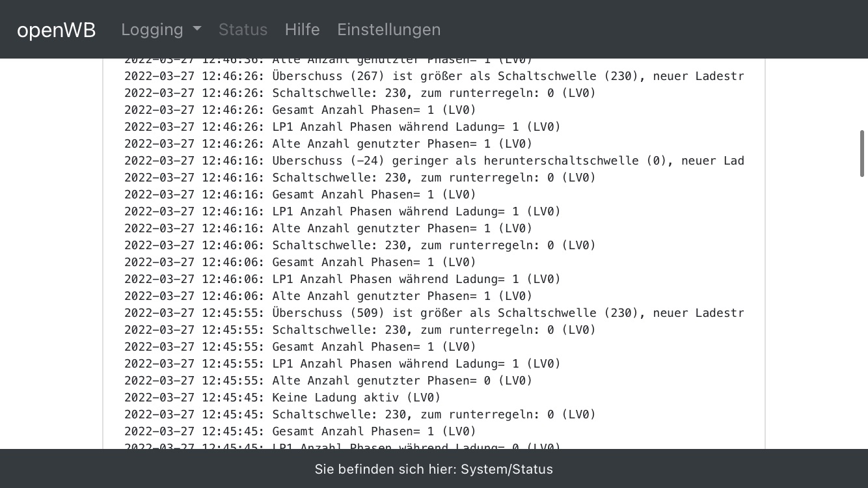The image size is (868, 488).
Task: Click 12:45:55 'Alte Anzahl genutzter Phasen= 0' line
Action: click(x=328, y=381)
